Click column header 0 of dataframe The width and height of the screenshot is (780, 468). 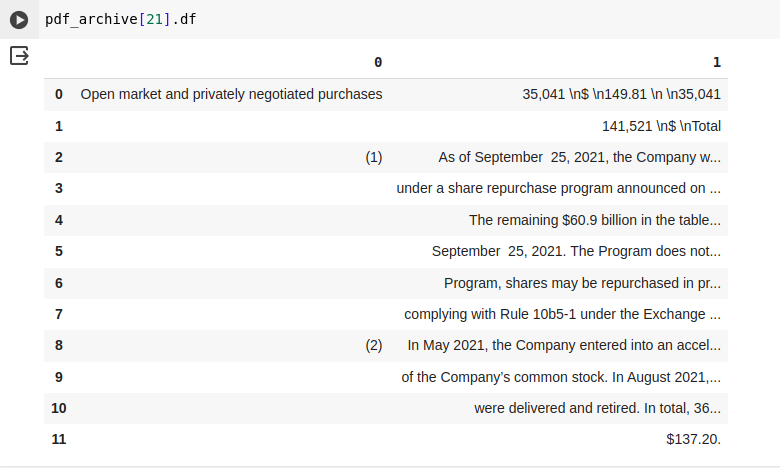(x=377, y=62)
